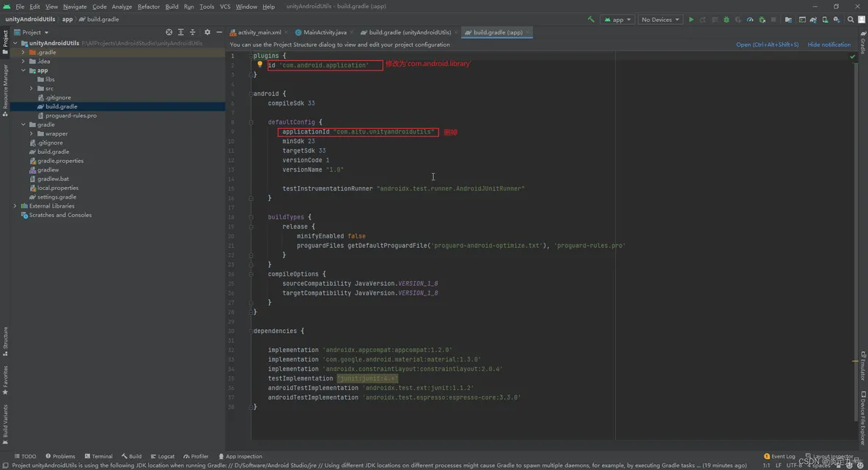Open SDK Manager icon in the toolbar
This screenshot has height=470, width=868.
pos(836,19)
